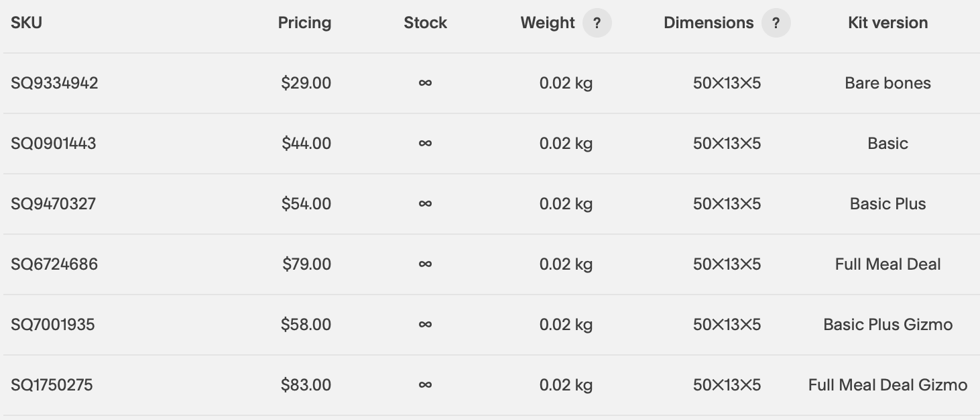980x420 pixels.
Task: Select the Pricing column header
Action: tap(305, 23)
